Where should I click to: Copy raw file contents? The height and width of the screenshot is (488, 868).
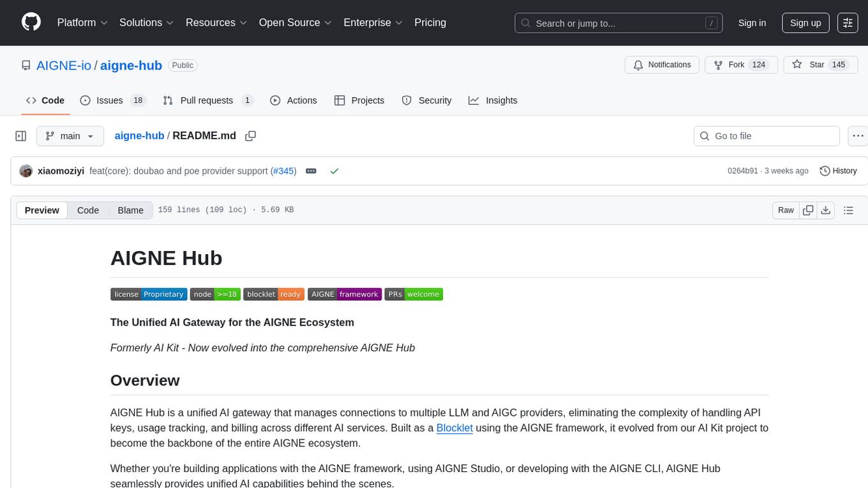point(808,210)
